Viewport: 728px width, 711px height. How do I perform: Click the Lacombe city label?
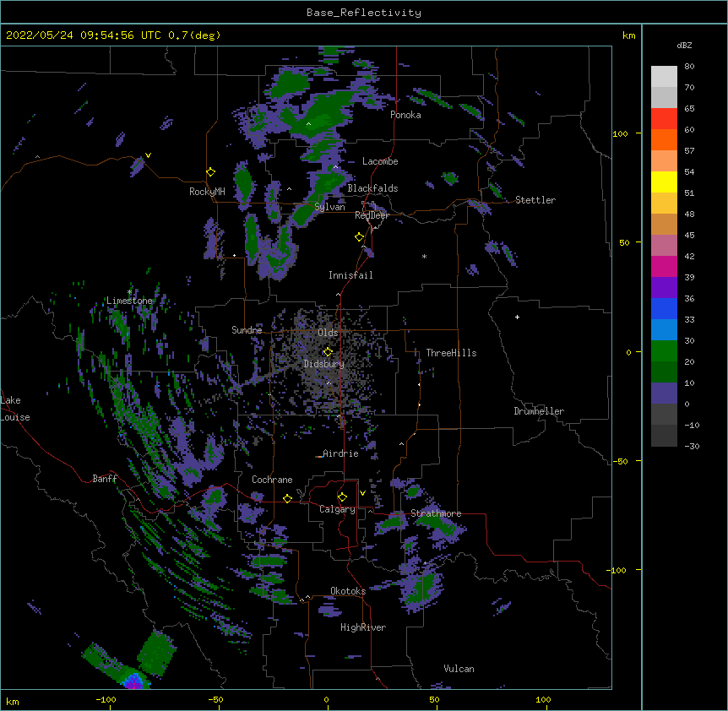(x=380, y=161)
